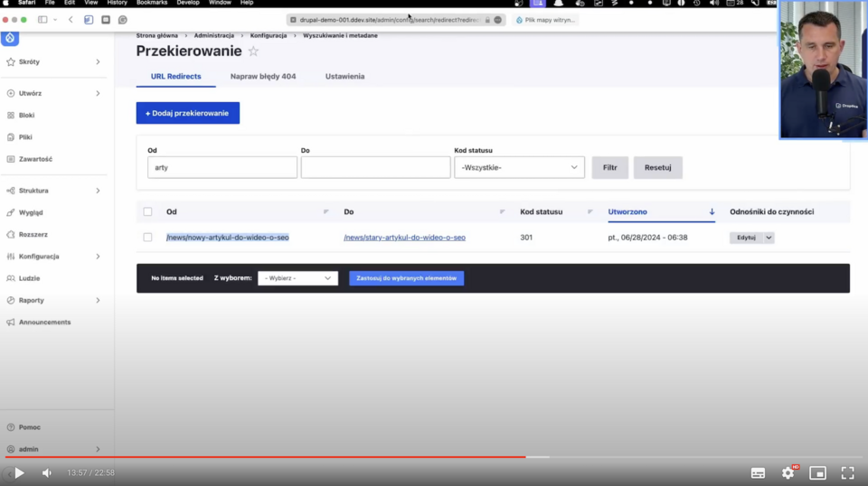Go back with Safari back arrow
Image resolution: width=868 pixels, height=486 pixels.
71,20
